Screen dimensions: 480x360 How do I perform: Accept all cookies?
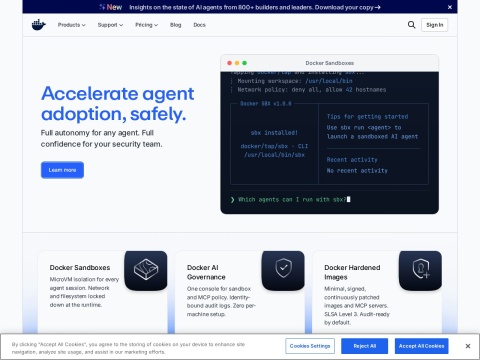[422, 346]
